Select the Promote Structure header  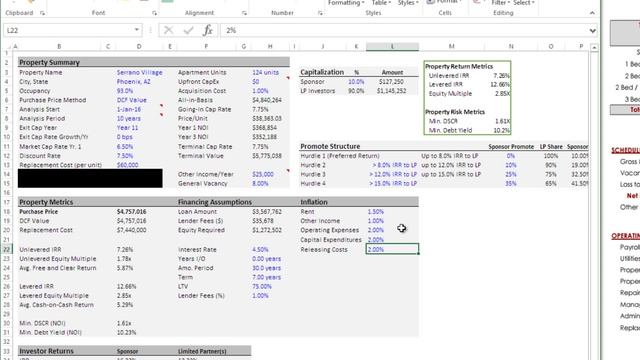pos(330,147)
